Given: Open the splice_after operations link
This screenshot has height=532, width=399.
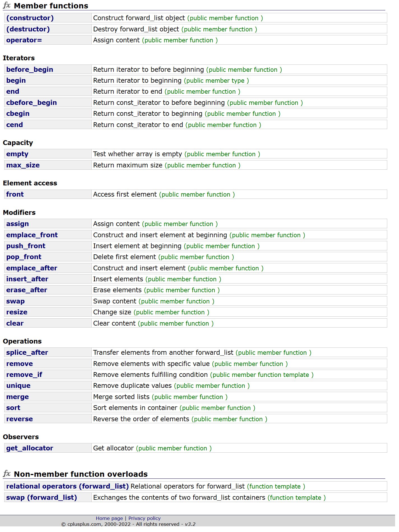Looking at the screenshot, I should pos(27,353).
